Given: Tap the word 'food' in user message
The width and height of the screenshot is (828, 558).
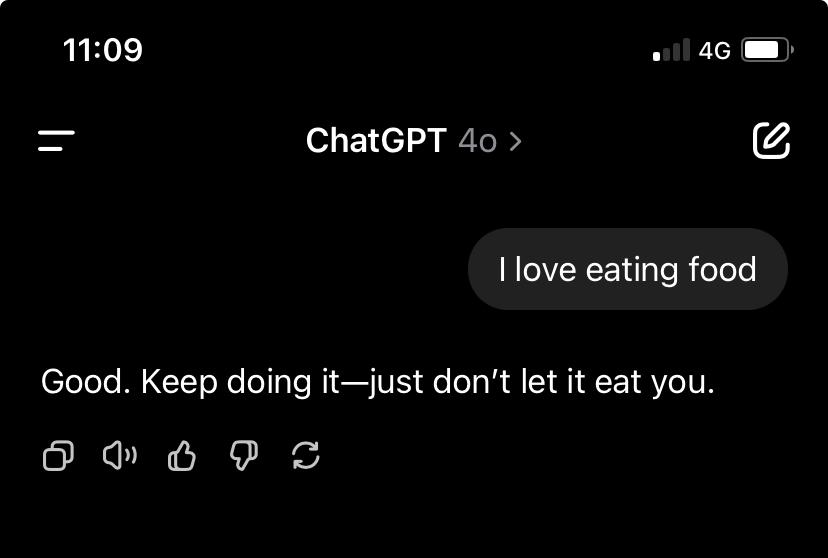Looking at the screenshot, I should click(722, 269).
